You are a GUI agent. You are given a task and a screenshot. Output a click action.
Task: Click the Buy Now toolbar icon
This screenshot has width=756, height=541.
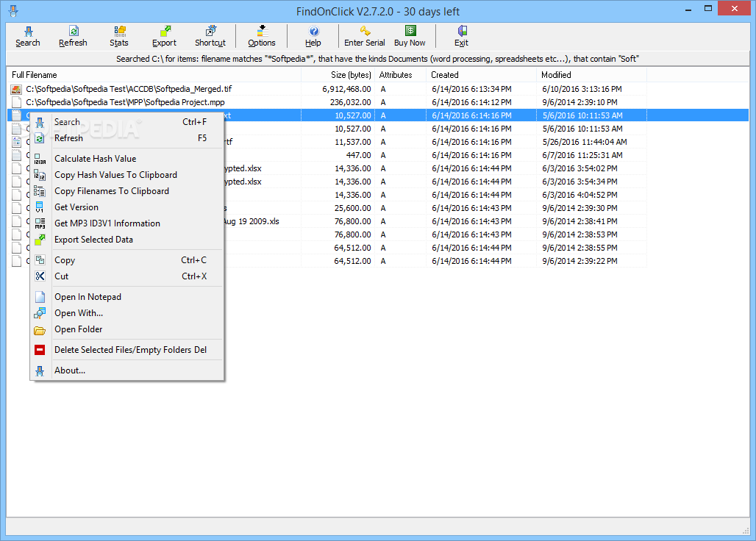pos(410,32)
